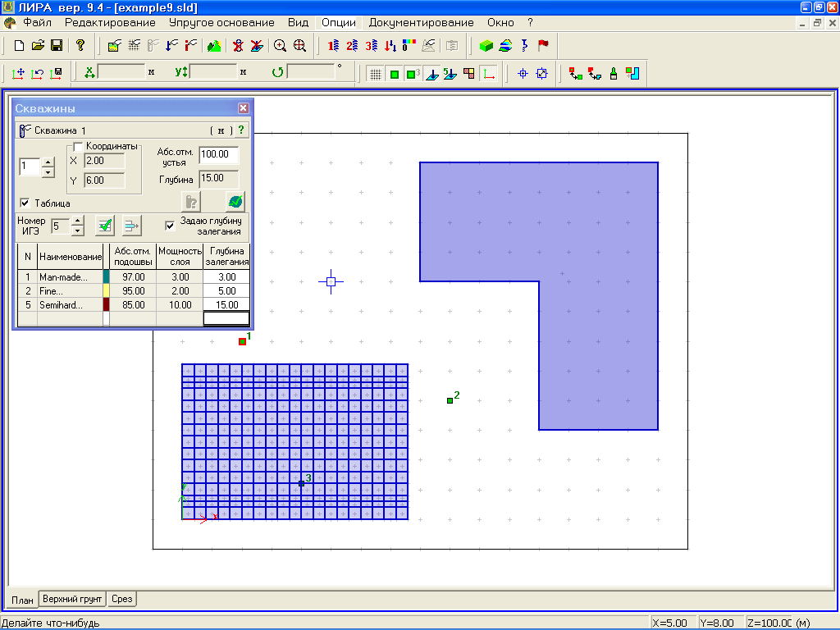Click the Абс.отм. устья input field
The image size is (840, 630).
218,155
